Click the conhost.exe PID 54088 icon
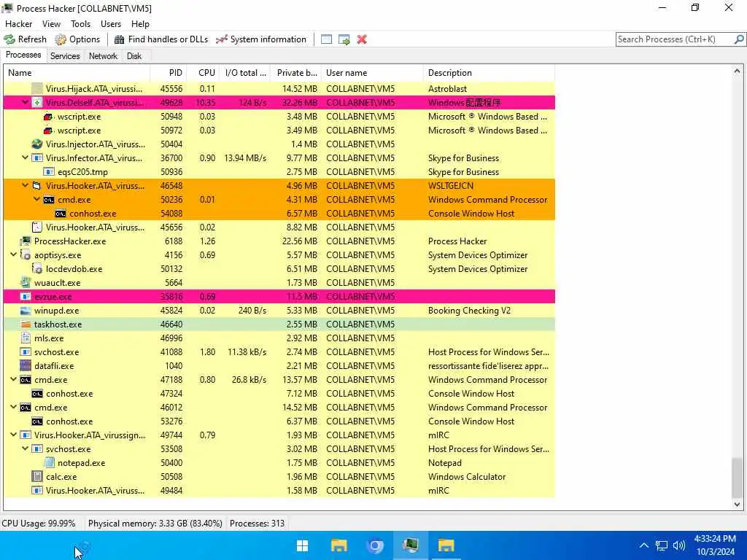This screenshot has height=560, width=747. point(60,214)
